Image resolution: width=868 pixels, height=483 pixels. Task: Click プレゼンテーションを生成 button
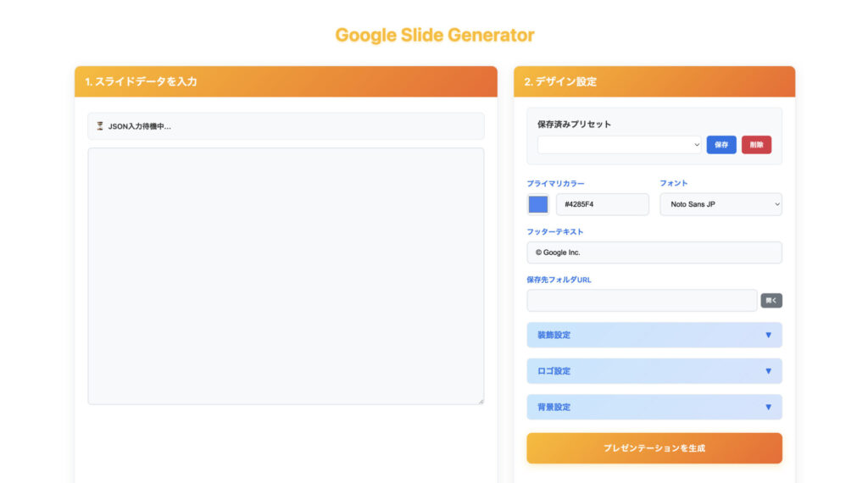tap(654, 448)
